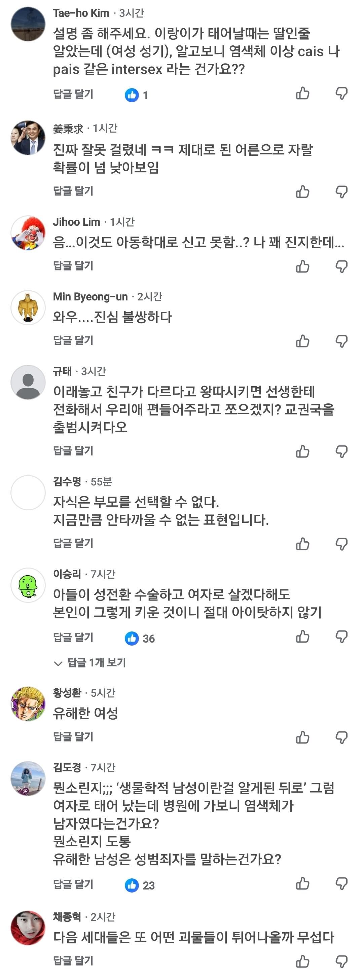Screen dimensions: 363x980
Task: Open 황성환's anime profile picture
Action: coord(28,704)
